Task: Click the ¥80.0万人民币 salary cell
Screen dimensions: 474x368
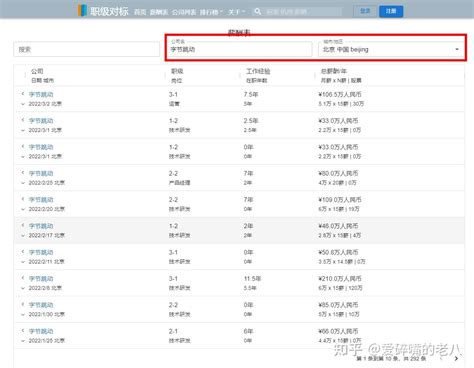Action: point(338,173)
